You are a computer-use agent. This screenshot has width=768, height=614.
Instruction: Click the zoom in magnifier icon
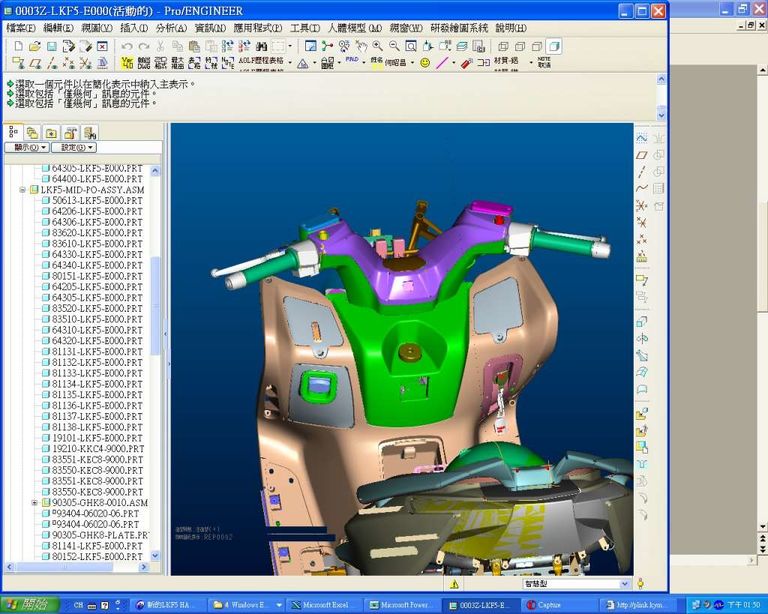click(x=377, y=46)
